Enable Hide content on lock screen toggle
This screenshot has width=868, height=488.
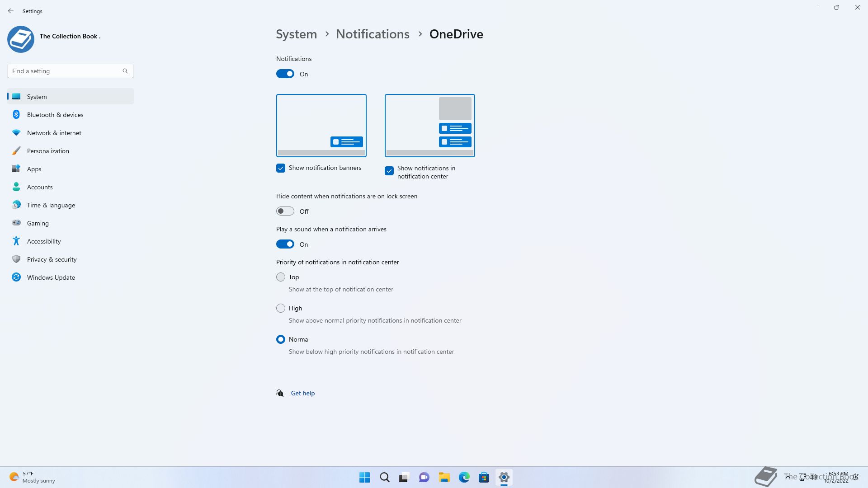tap(285, 211)
